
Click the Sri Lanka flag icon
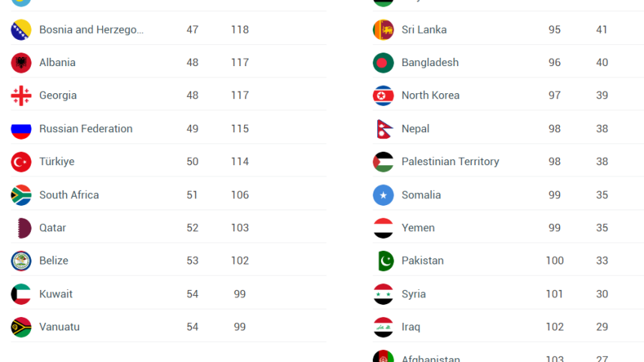click(x=383, y=30)
